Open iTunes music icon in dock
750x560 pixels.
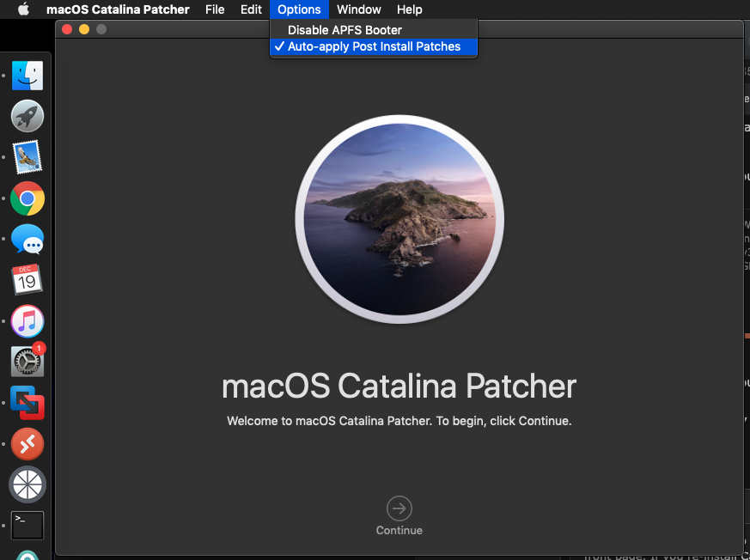coord(27,321)
